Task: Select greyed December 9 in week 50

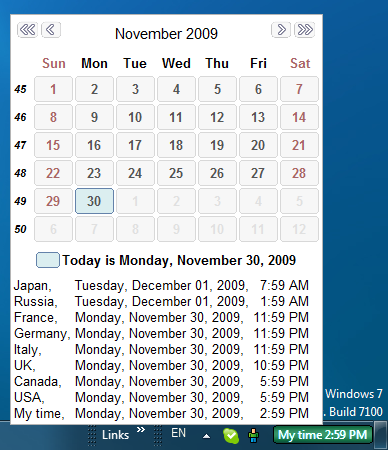Action: [x=176, y=229]
